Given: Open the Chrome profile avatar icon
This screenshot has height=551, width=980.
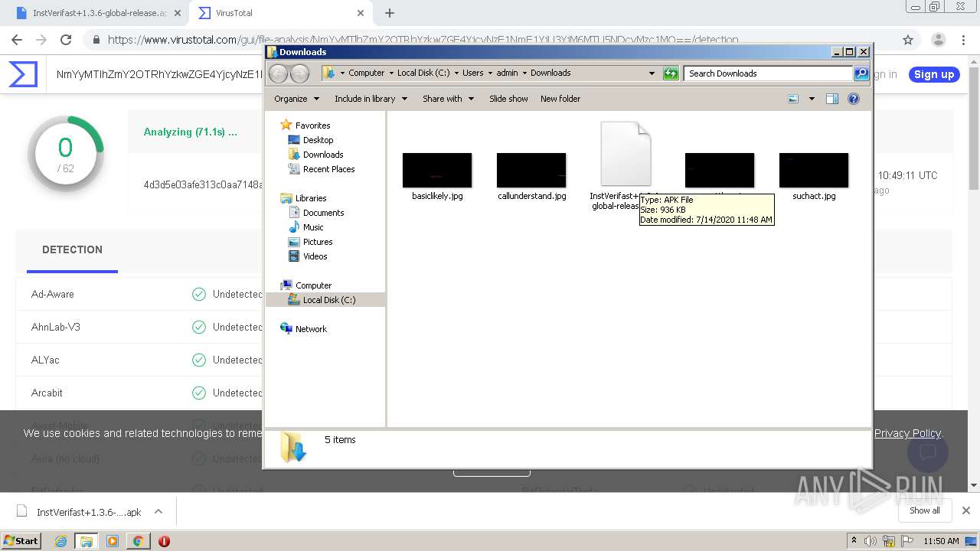Looking at the screenshot, I should click(938, 40).
